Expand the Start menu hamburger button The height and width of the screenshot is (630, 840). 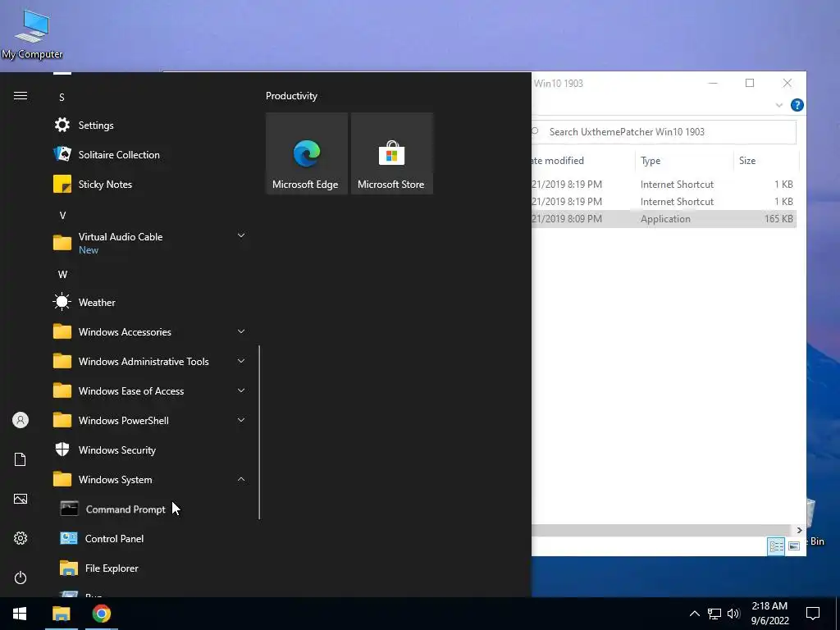pyautogui.click(x=21, y=96)
